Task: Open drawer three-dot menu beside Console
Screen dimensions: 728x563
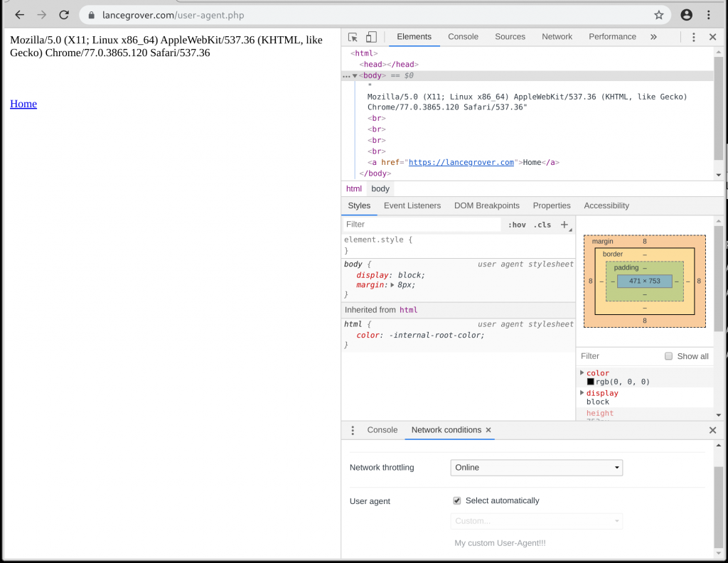Action: (353, 430)
